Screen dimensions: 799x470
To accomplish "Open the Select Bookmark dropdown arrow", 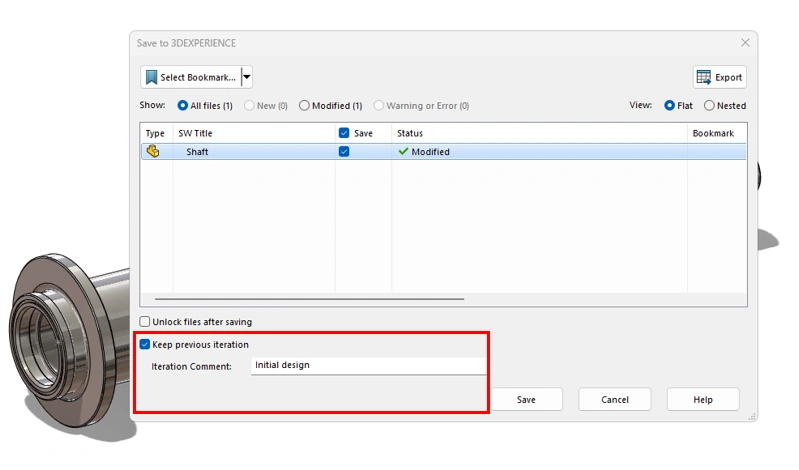I will pos(247,77).
